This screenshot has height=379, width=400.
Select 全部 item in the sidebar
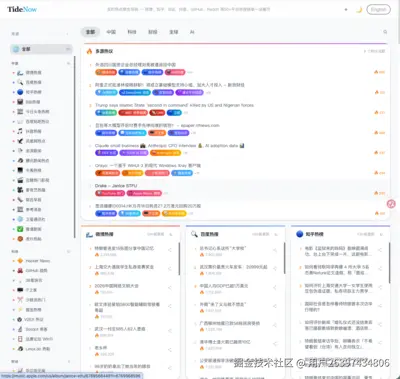[41, 49]
